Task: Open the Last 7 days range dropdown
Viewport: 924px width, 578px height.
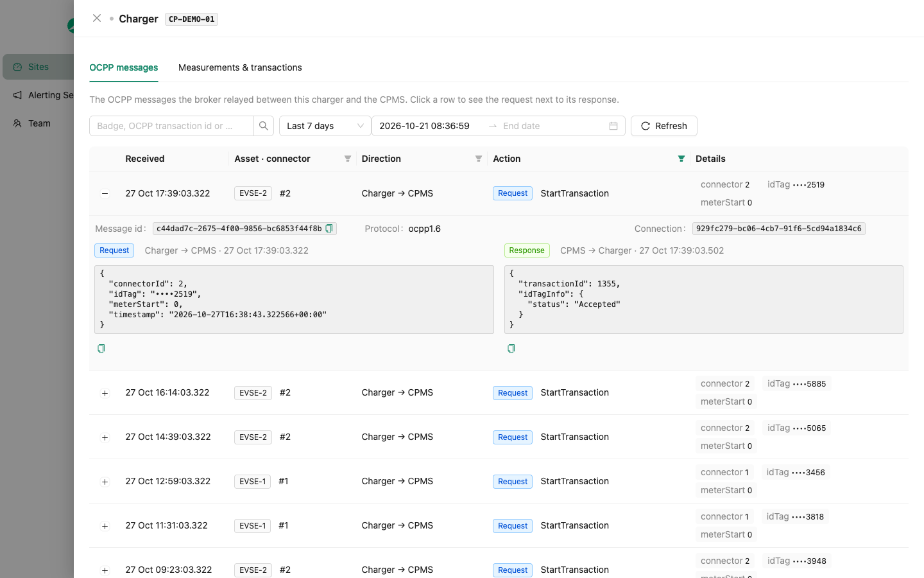Action: (325, 126)
